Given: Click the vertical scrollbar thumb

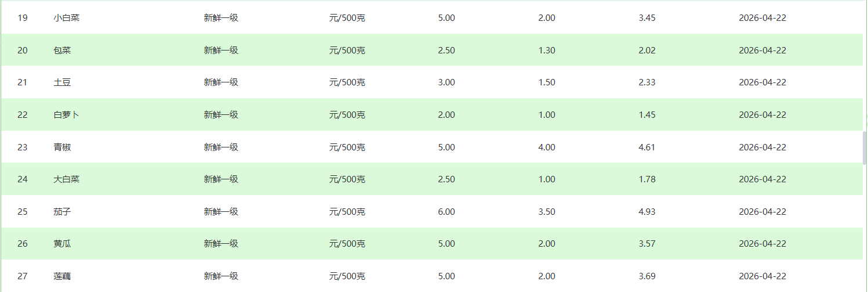Looking at the screenshot, I should [865, 147].
